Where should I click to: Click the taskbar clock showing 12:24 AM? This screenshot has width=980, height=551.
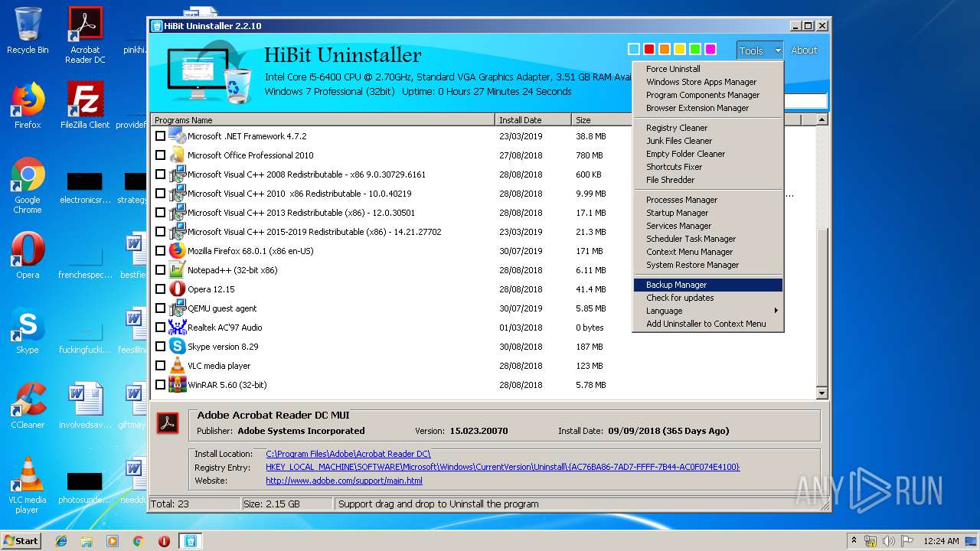pyautogui.click(x=941, y=541)
